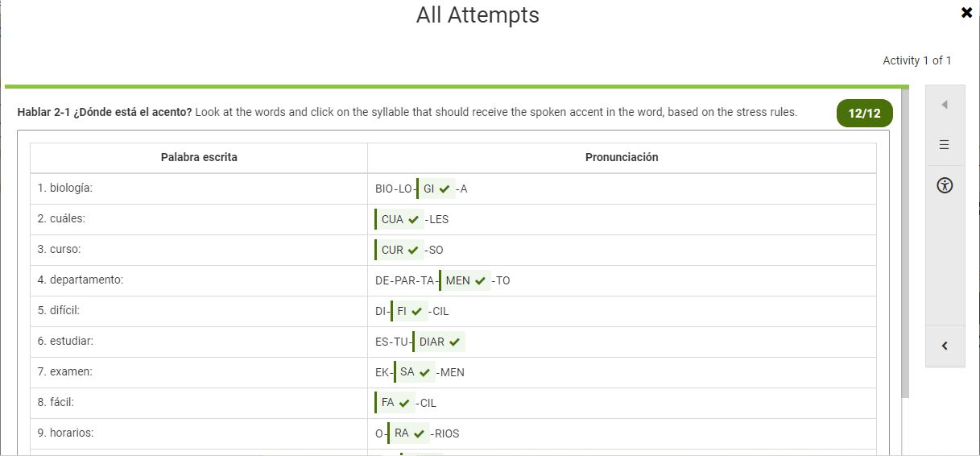This screenshot has height=456, width=980.
Task: Open the accessibility options icon
Action: pos(945,185)
